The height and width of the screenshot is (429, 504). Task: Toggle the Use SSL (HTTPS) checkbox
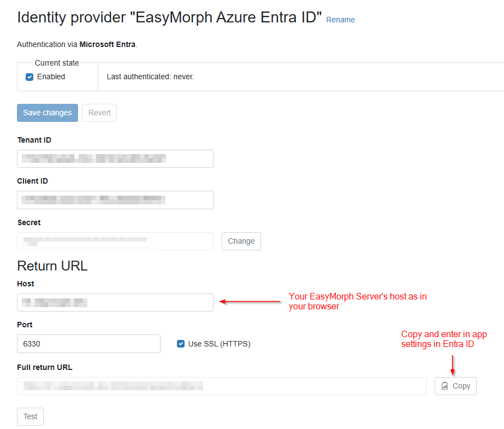pyautogui.click(x=181, y=344)
